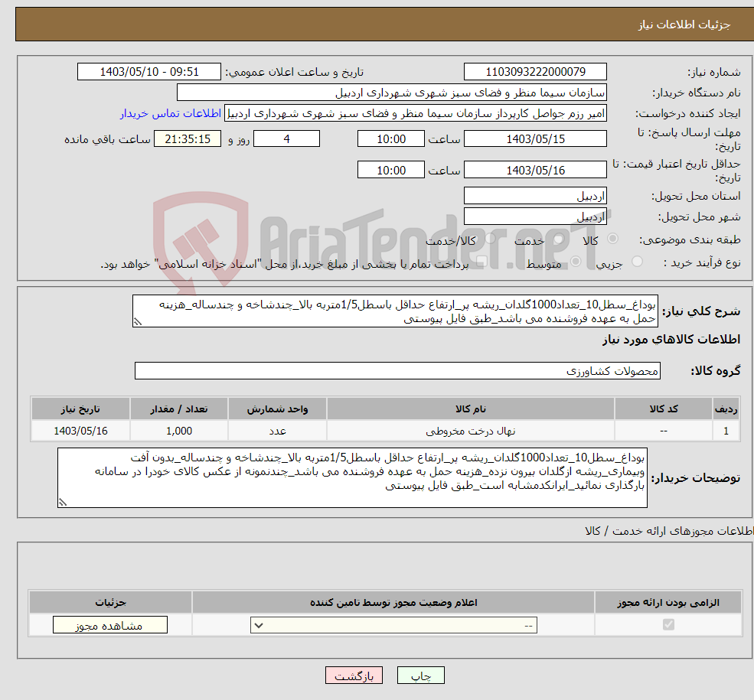Click the general need description textarea
754x700 pixels.
(x=395, y=311)
